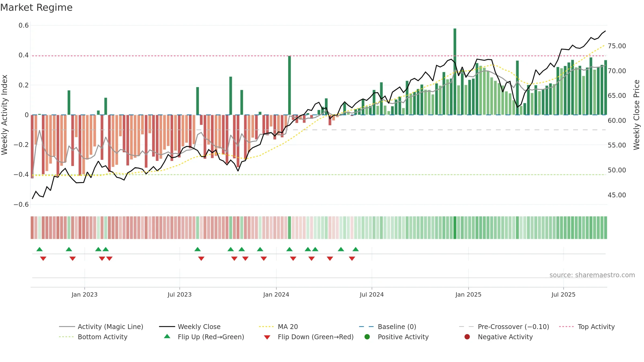Screen dimensions: 644x362
Task: Toggle the Bottom Activity legend entry
Action: click(x=93, y=337)
